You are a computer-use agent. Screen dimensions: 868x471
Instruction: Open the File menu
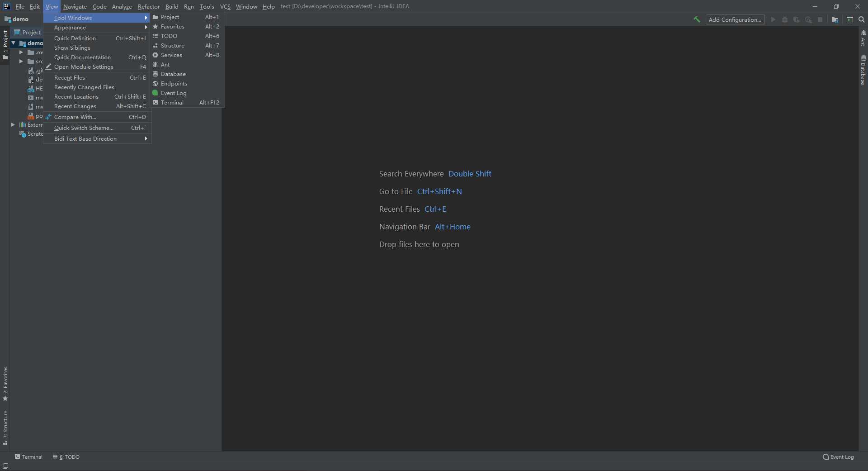point(20,6)
